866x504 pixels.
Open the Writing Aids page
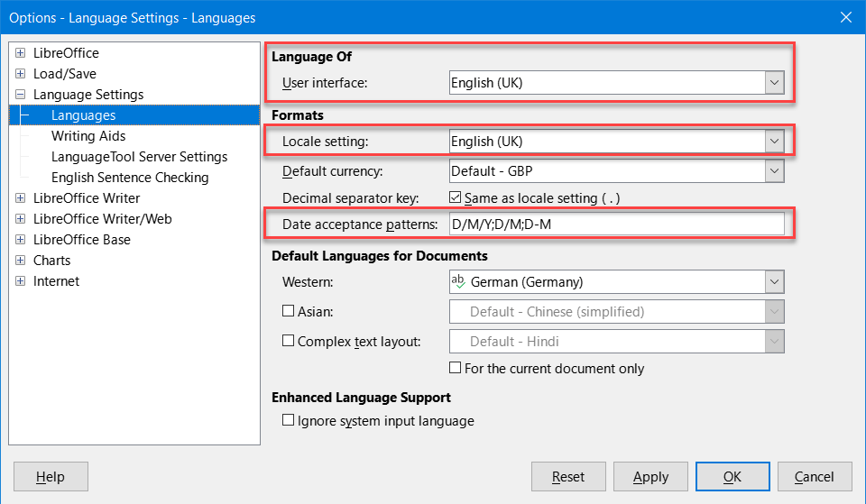[x=88, y=136]
